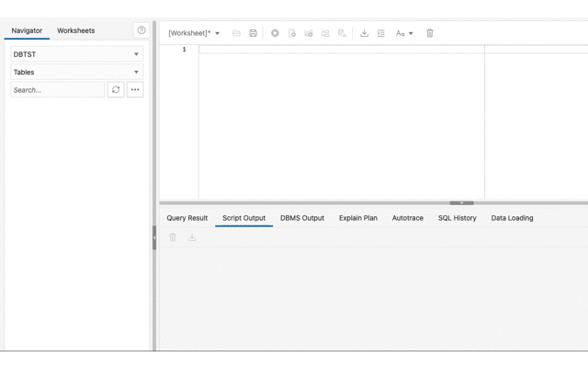The width and height of the screenshot is (588, 368).
Task: Save the current worksheet
Action: (254, 33)
